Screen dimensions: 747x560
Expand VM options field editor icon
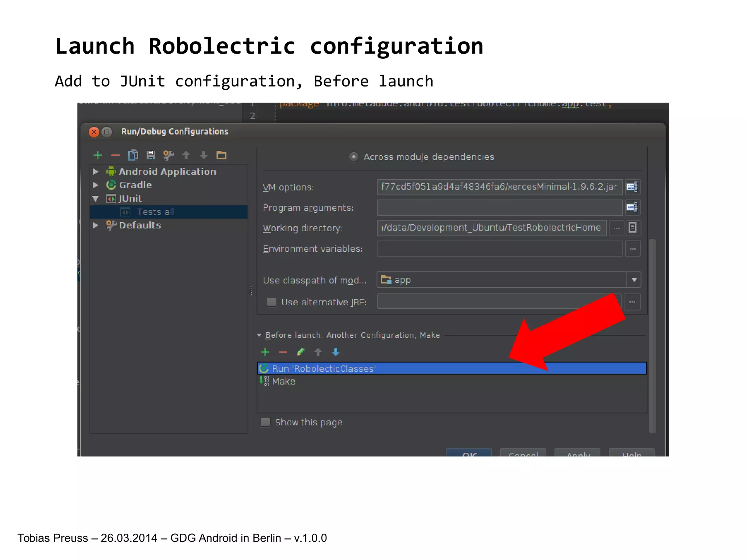tap(632, 187)
